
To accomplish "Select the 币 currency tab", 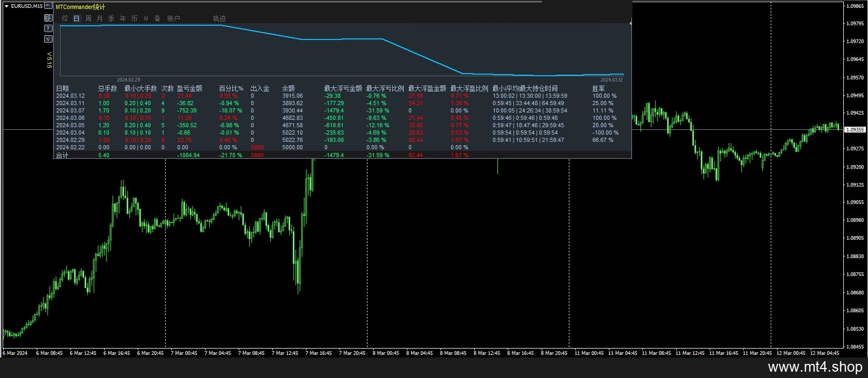I will click(x=135, y=18).
